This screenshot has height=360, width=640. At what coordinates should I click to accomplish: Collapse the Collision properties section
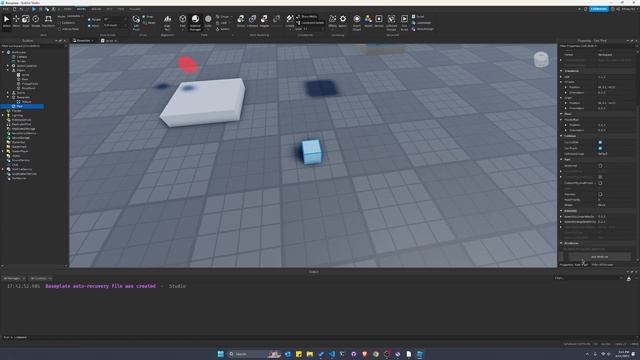tap(561, 136)
